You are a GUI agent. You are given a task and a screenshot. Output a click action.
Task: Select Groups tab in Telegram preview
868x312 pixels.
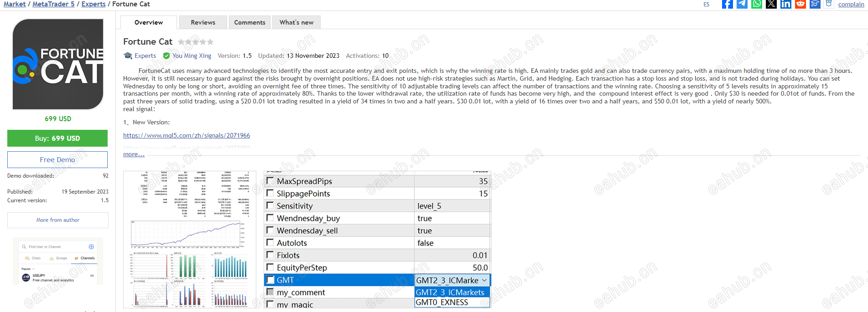pos(59,258)
